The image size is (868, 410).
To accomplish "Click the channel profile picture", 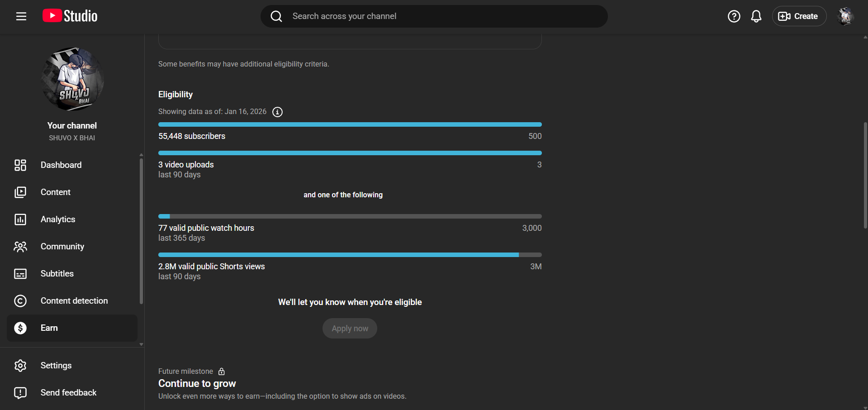I will coord(72,79).
